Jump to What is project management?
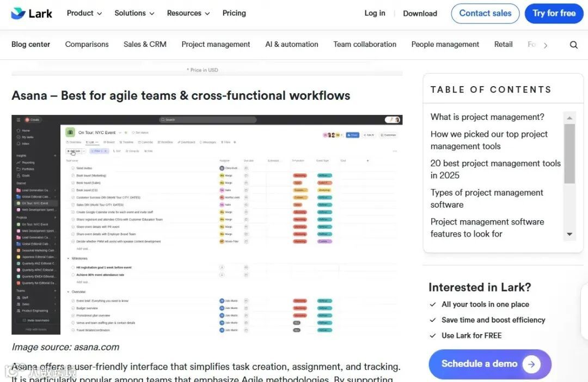 tap(487, 117)
